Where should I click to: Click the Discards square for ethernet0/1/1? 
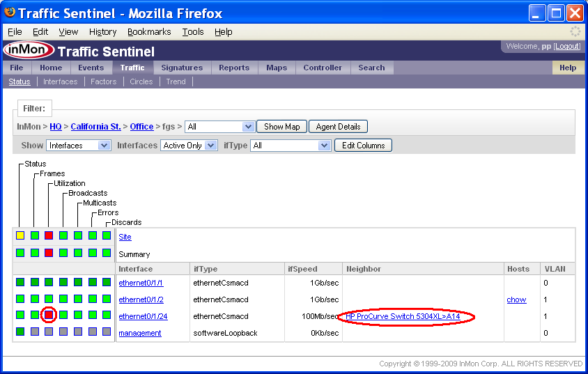coord(107,282)
